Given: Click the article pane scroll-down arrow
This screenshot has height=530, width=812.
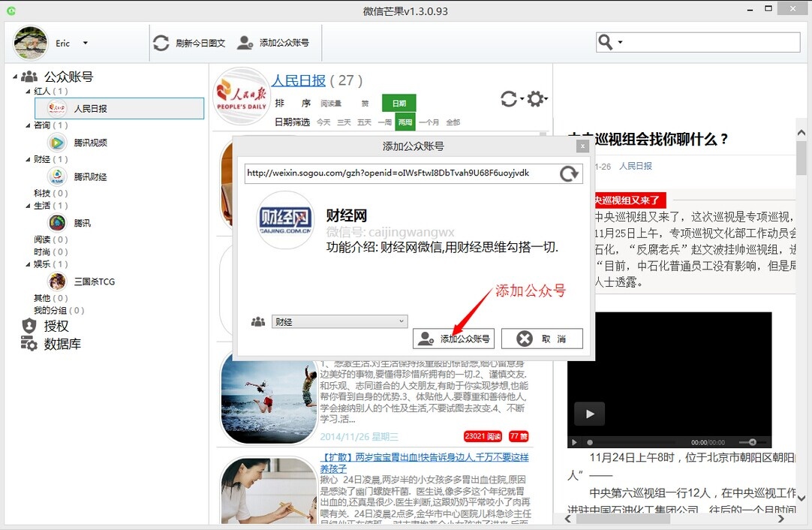Looking at the screenshot, I should click(x=801, y=498).
